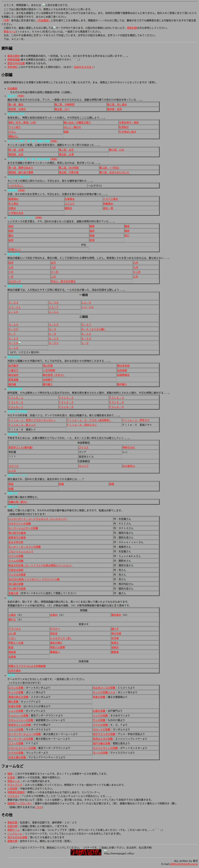Open the 参考資料 link
The height and width of the screenshot is (868, 199).
click(13, 67)
